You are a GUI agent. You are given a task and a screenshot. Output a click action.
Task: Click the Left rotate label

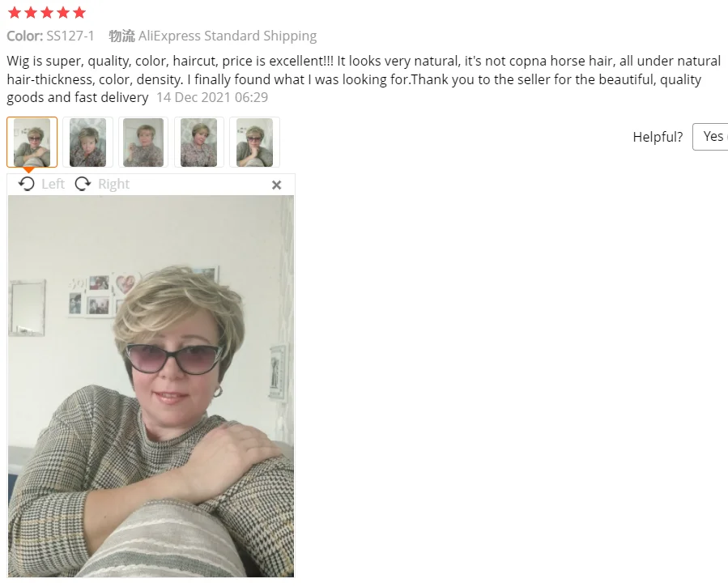(x=53, y=185)
